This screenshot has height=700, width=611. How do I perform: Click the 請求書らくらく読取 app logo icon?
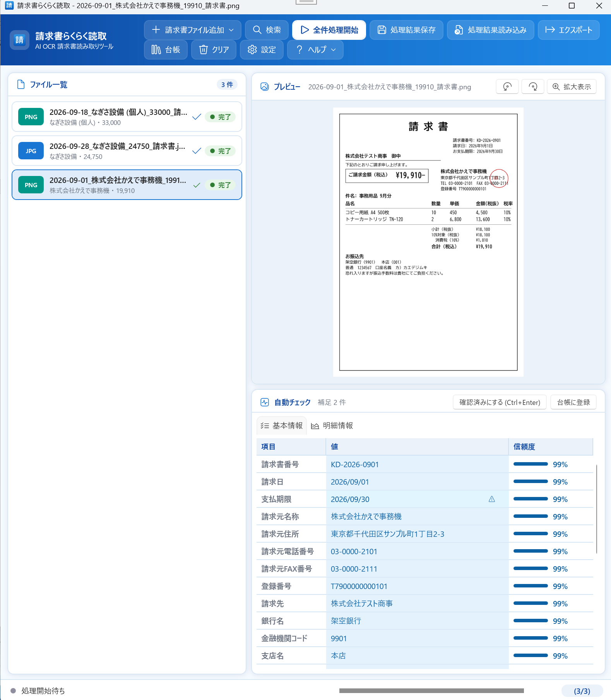[19, 40]
